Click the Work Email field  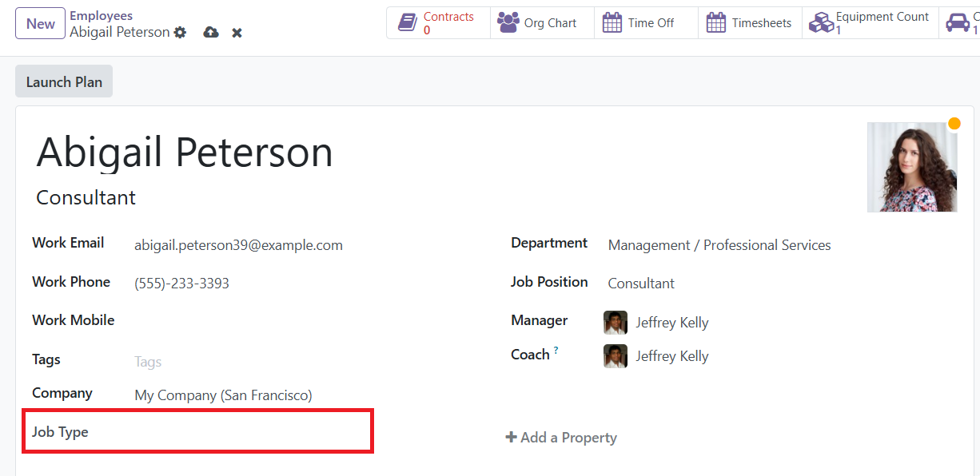click(308, 245)
